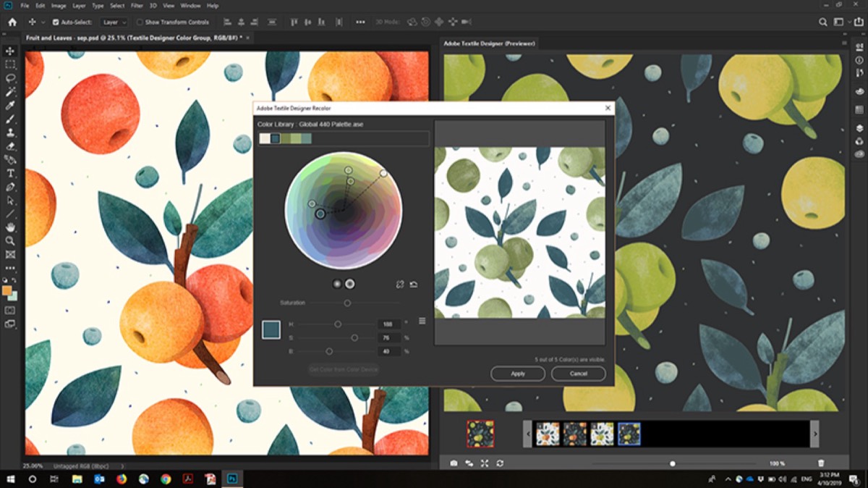
Task: Open the HSB color mode menu icon
Action: click(422, 321)
